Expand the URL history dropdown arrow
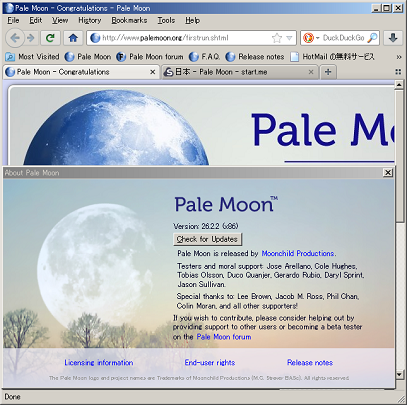 (x=289, y=38)
